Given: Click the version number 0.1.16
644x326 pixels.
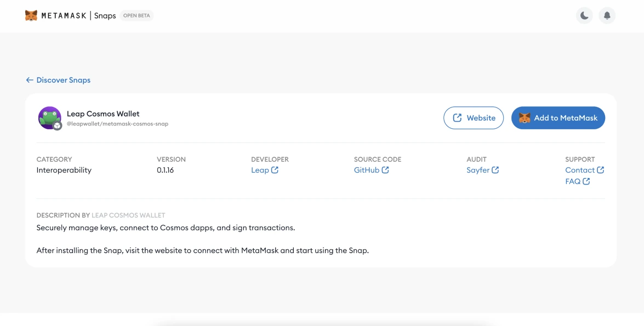Looking at the screenshot, I should click(x=165, y=170).
